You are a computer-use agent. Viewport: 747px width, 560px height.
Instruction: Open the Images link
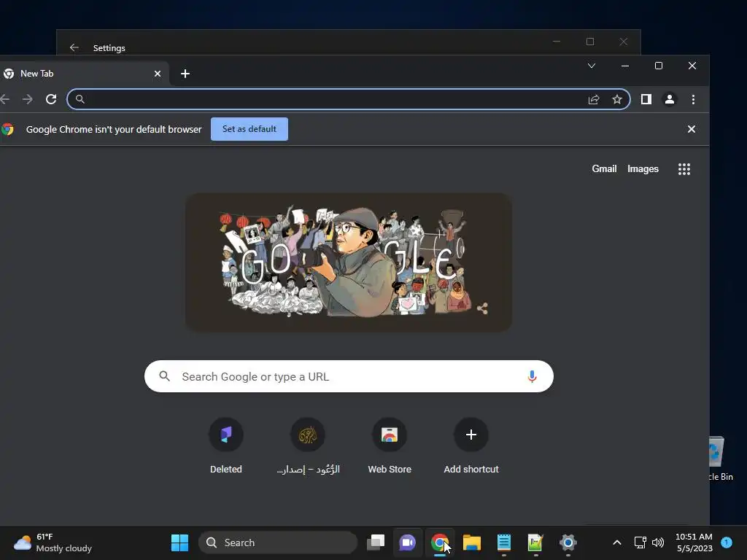643,168
